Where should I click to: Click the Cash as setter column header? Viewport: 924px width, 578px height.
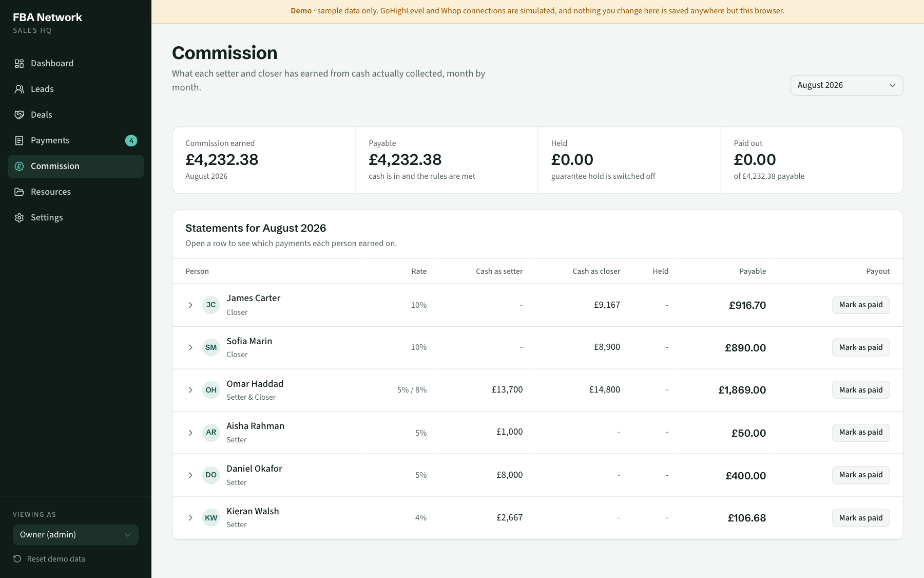tap(499, 271)
